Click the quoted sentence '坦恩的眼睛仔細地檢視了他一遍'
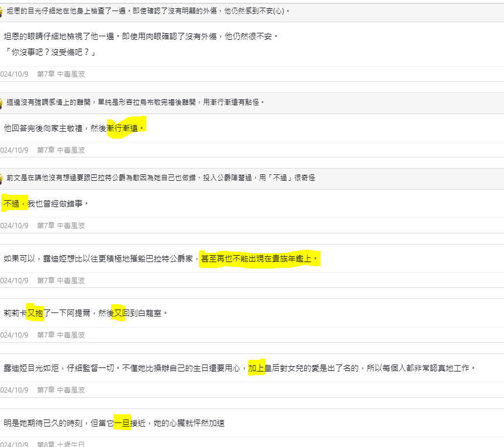Viewport: 504px width, 447px height. [x=59, y=36]
